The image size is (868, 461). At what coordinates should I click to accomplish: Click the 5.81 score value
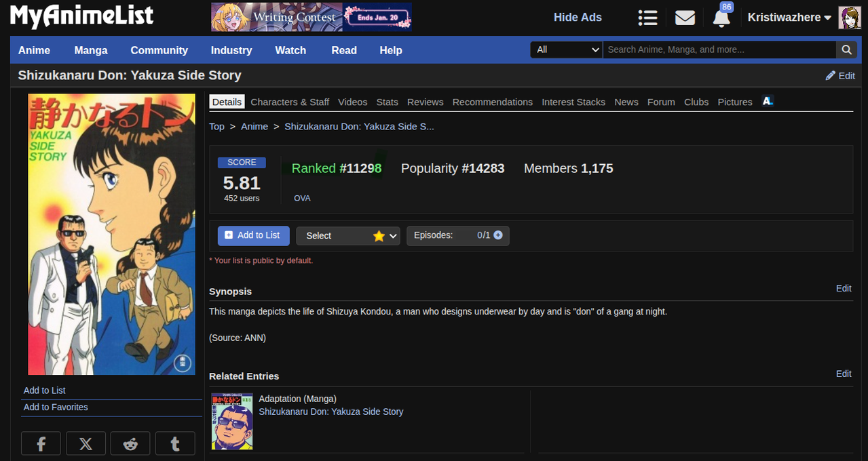click(x=242, y=183)
